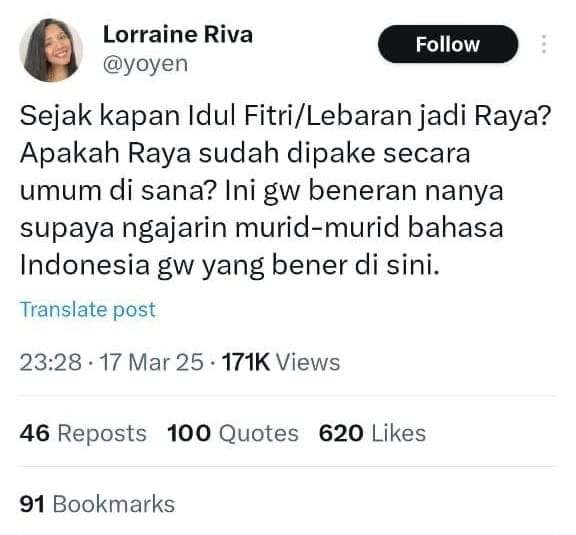This screenshot has height=535, width=576.
Task: Open the 17 Mar 25 date link
Action: click(151, 362)
